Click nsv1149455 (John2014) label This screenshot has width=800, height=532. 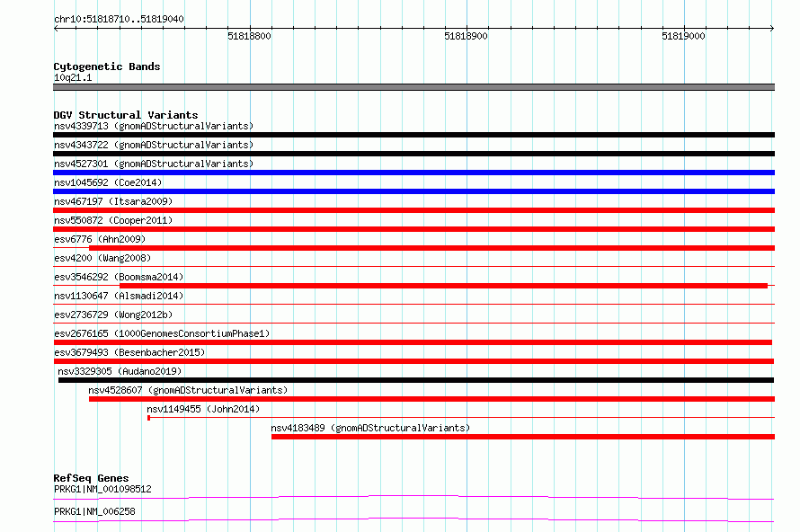(x=203, y=409)
